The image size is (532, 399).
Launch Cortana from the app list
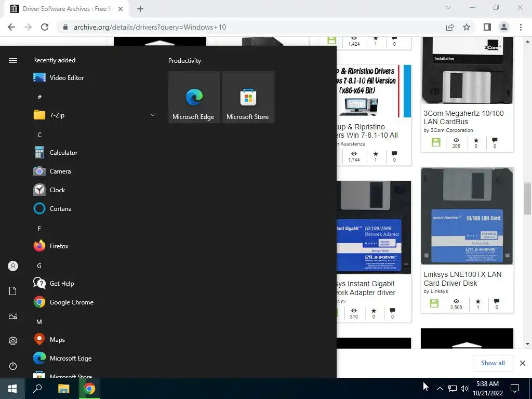click(x=95, y=209)
